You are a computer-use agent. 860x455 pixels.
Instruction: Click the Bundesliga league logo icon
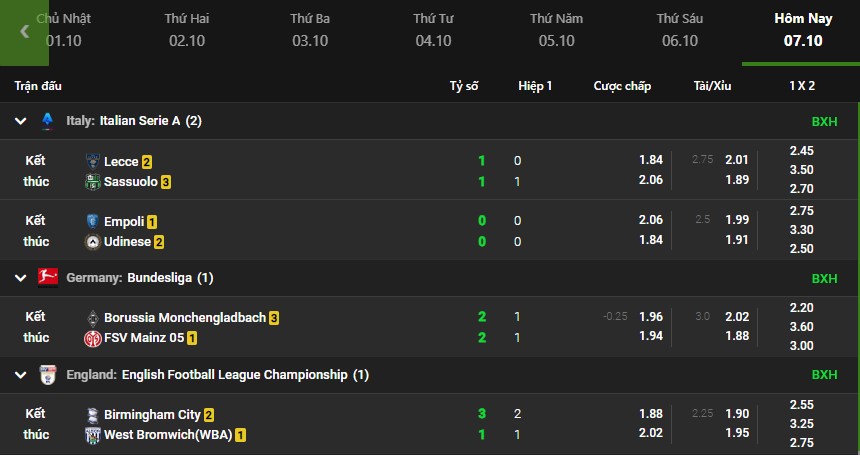[48, 277]
